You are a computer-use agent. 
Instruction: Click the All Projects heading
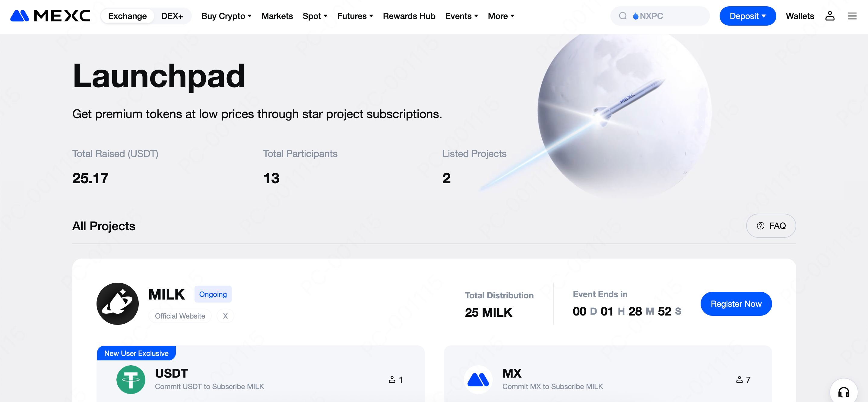pyautogui.click(x=103, y=226)
